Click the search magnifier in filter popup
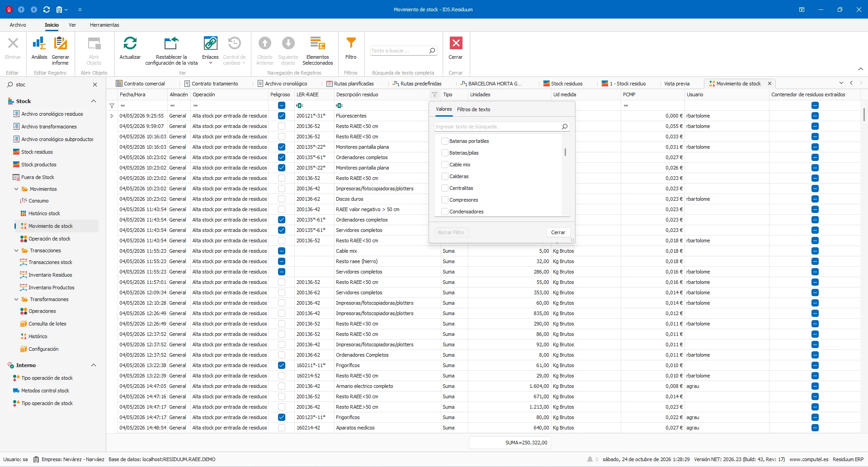 [565, 127]
